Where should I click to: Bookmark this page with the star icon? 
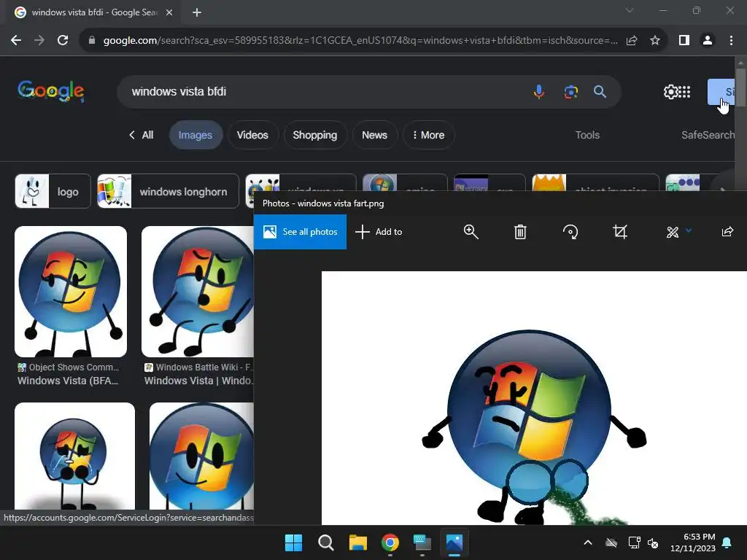point(655,41)
